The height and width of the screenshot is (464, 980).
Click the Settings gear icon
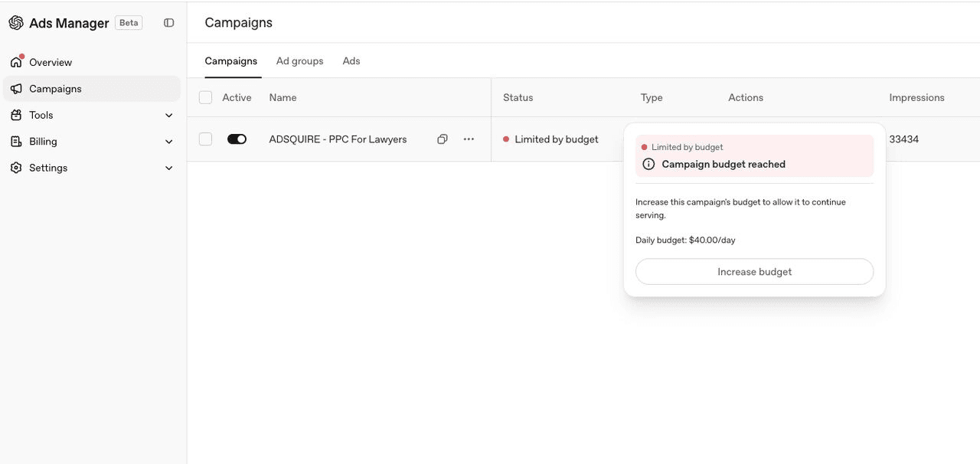[16, 168]
